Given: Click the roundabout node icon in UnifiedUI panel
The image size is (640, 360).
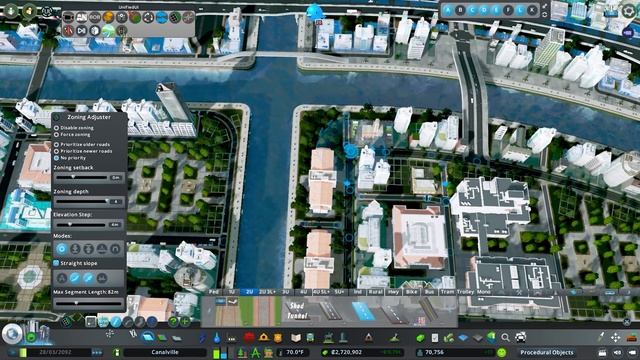Looking at the screenshot, I should [149, 17].
